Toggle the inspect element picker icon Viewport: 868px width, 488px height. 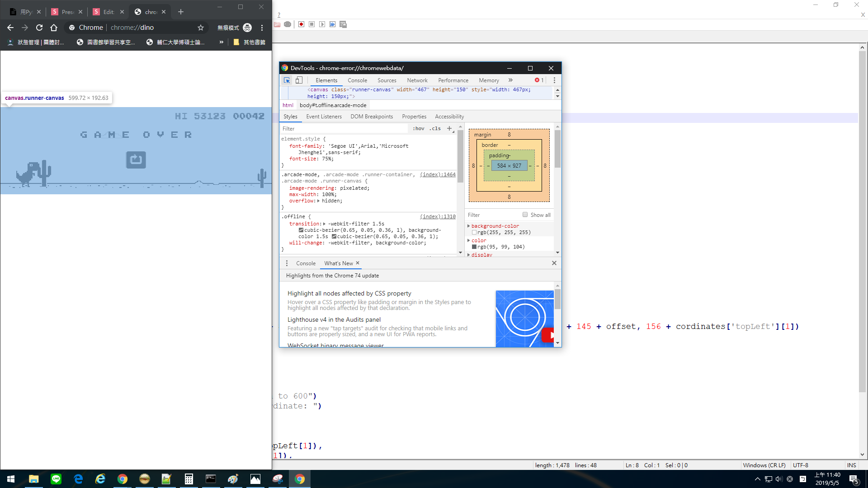coord(287,80)
